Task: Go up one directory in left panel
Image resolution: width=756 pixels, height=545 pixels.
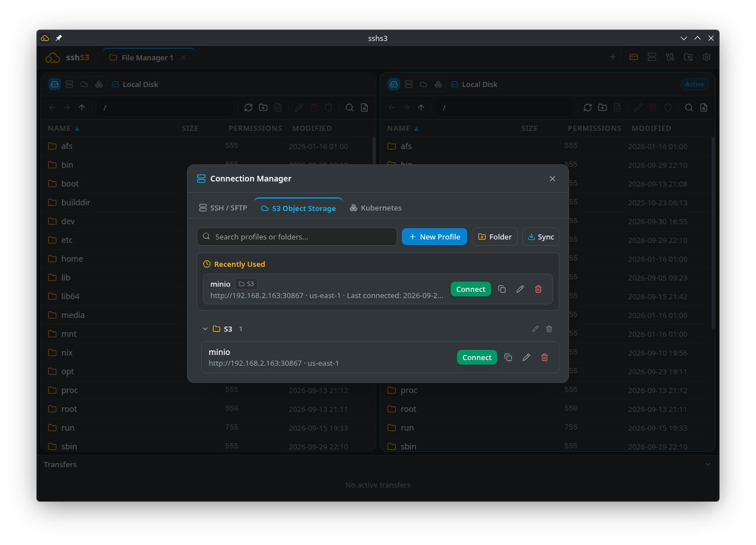Action: pos(82,108)
